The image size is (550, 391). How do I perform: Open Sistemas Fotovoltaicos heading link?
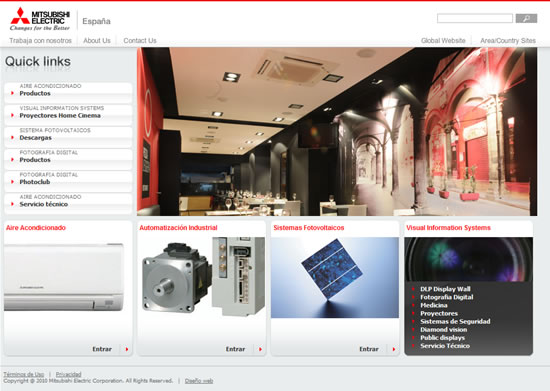(x=309, y=228)
